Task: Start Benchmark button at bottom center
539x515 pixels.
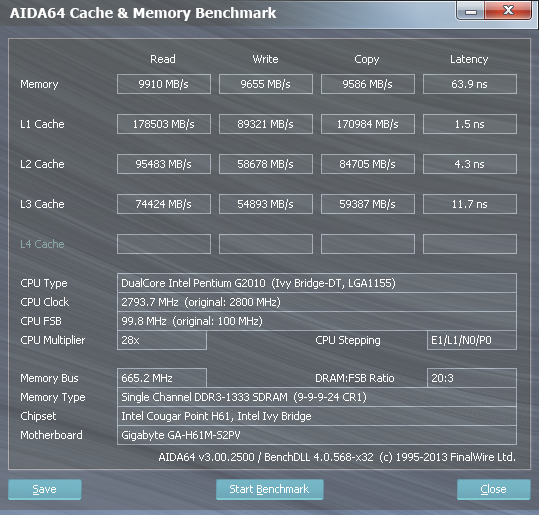Action: 270,489
